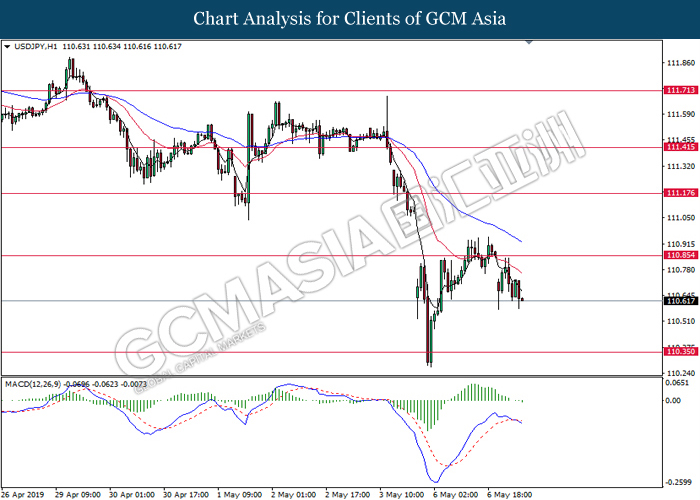This screenshot has width=700, height=500.
Task: Click the 6 May 18:00 time label
Action: click(x=510, y=495)
